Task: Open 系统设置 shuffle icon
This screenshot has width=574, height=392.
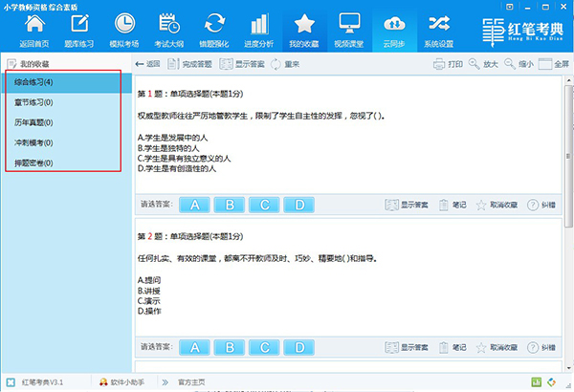Action: (x=439, y=24)
